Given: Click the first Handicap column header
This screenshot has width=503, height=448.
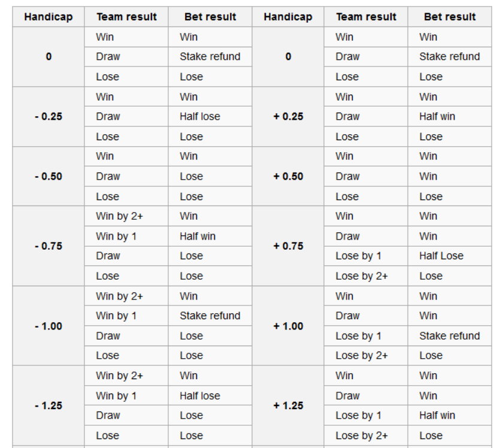Looking at the screenshot, I should click(x=49, y=17).
